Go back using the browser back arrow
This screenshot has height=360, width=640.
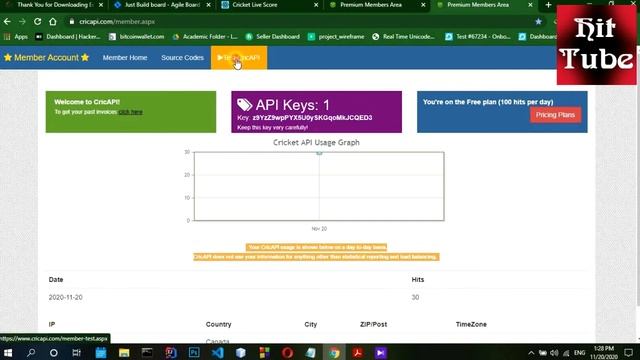click(x=7, y=22)
